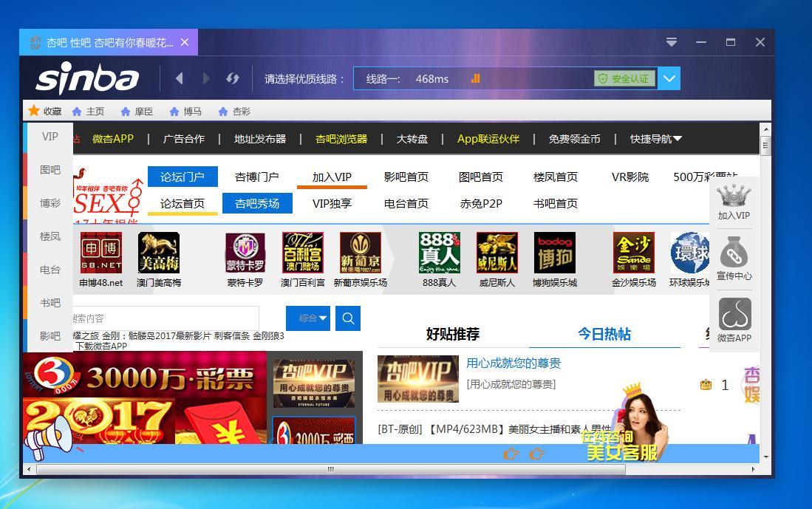The width and height of the screenshot is (812, 509).
Task: Click the horizontal scrollbar thumb at the bottom
Action: coord(331,469)
